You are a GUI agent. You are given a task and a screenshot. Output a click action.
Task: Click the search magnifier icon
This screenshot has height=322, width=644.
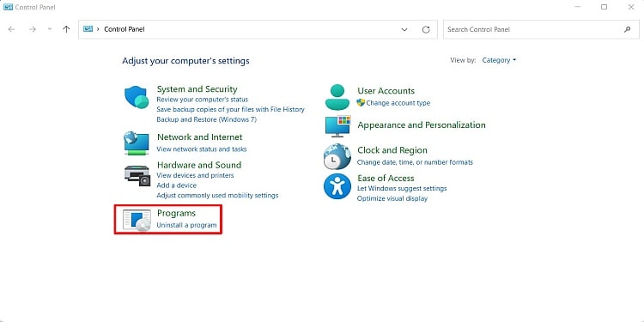coord(627,29)
